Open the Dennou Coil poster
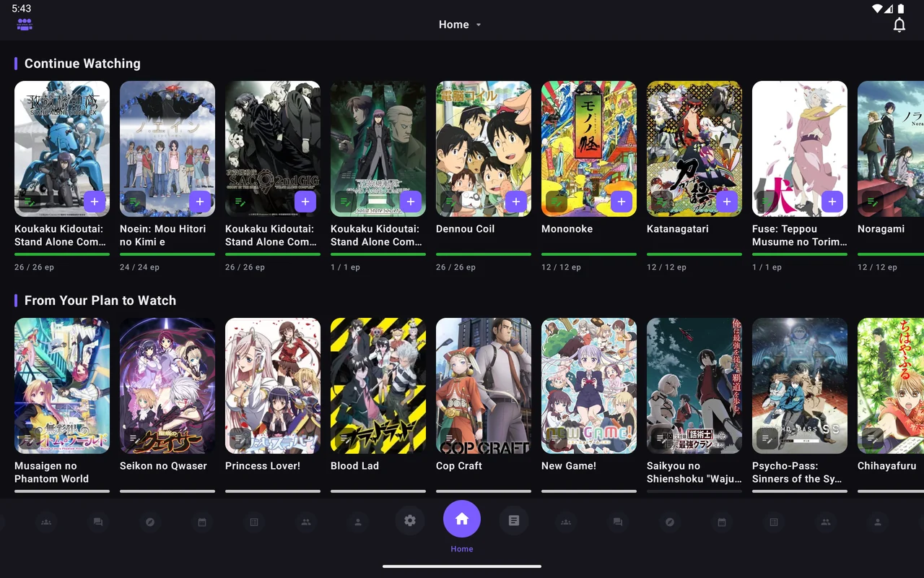 [484, 149]
